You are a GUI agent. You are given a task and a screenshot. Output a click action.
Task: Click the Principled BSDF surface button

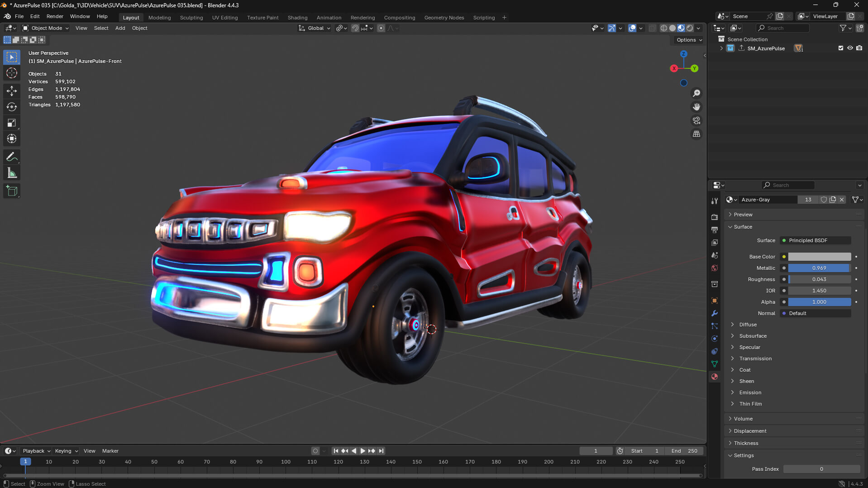(815, 240)
